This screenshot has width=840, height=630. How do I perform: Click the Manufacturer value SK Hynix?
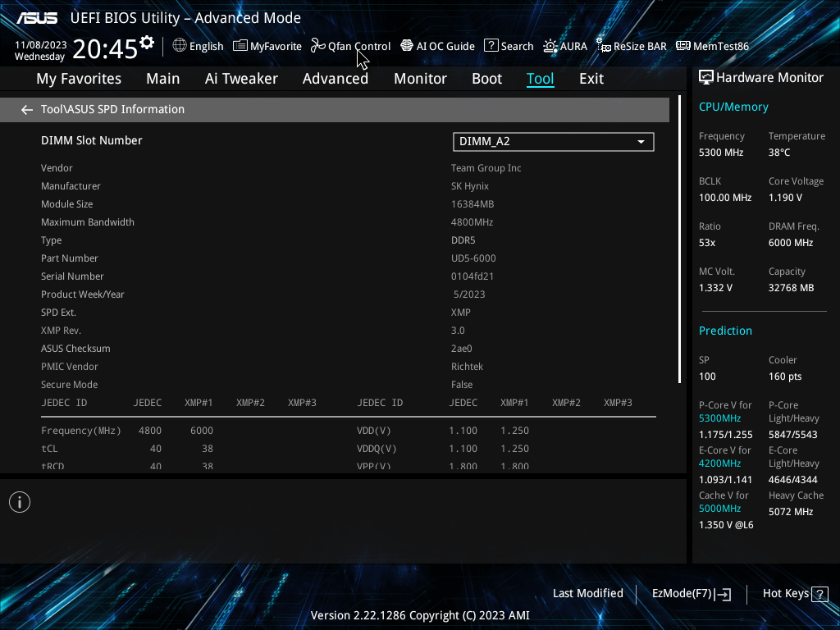click(x=470, y=186)
